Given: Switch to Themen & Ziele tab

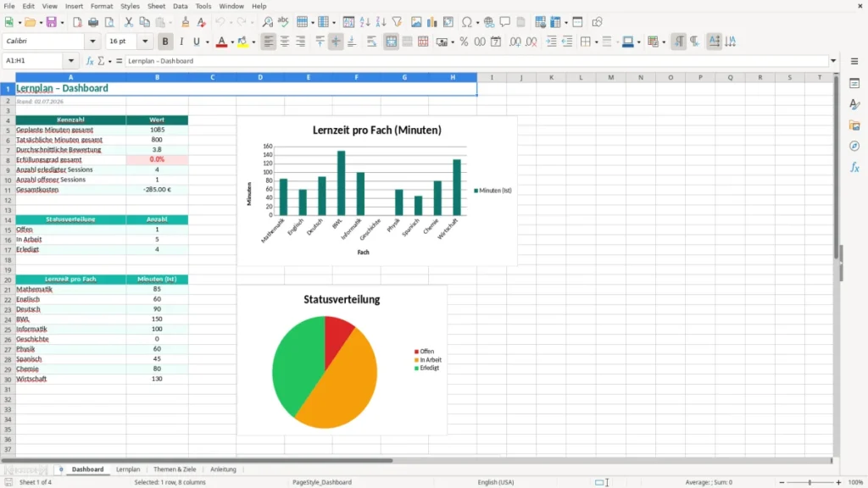Looking at the screenshot, I should 175,469.
